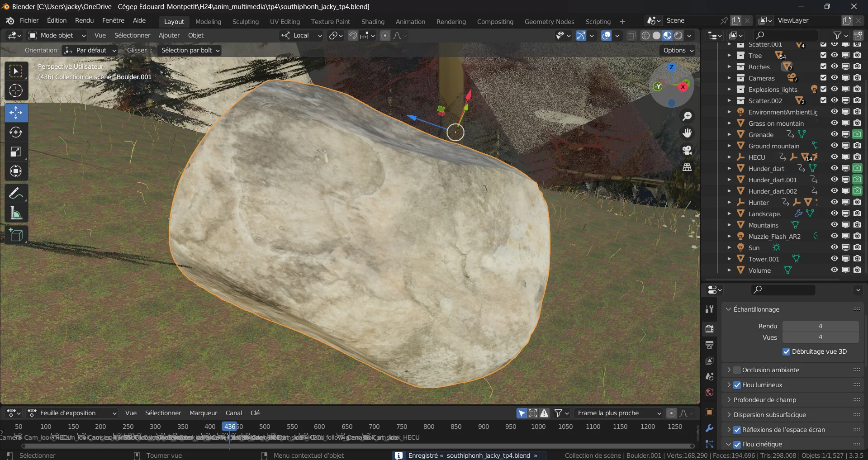The height and width of the screenshot is (460, 868).
Task: Select the Box Select tool
Action: (16, 71)
